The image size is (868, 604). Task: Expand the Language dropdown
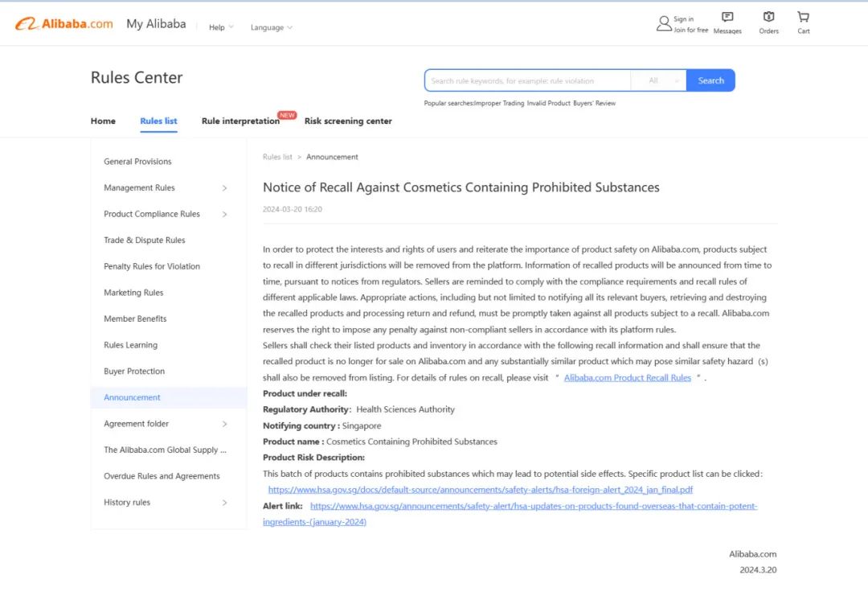pos(272,27)
